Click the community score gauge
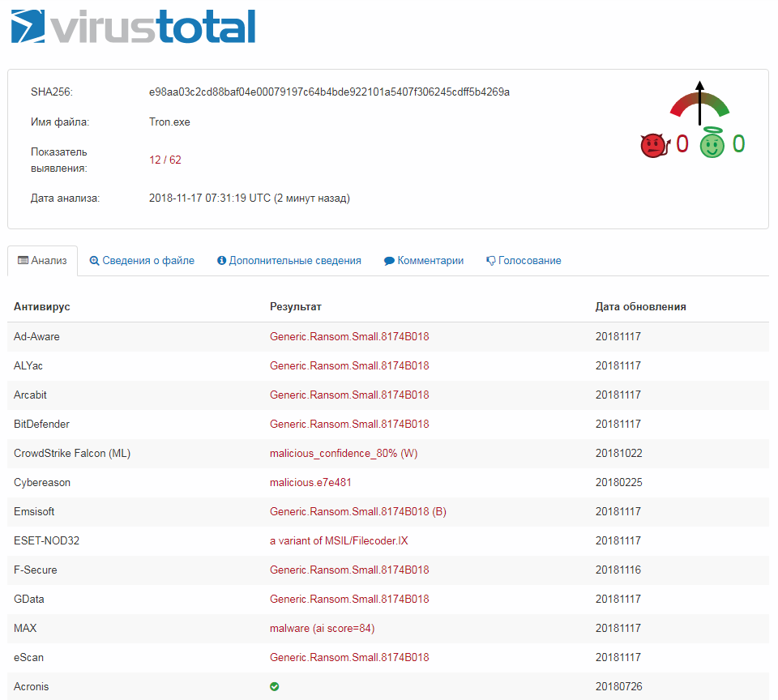This screenshot has height=700, width=778. tap(699, 103)
